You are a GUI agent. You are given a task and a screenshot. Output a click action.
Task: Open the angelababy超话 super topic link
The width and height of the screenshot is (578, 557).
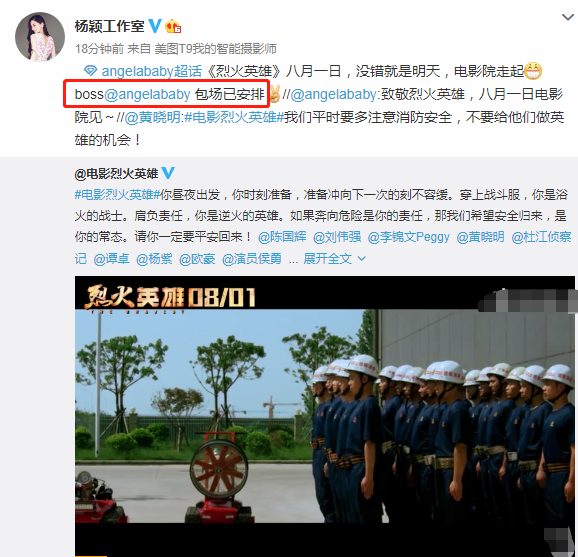(x=152, y=71)
